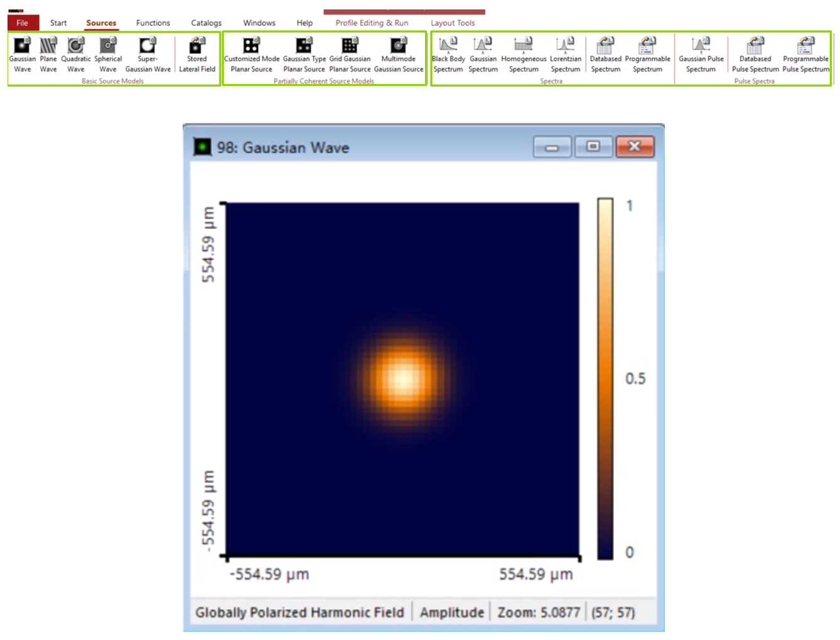Select the Gaussian Pulse Spectrum
This screenshot has height=640, width=840.
pyautogui.click(x=701, y=46)
